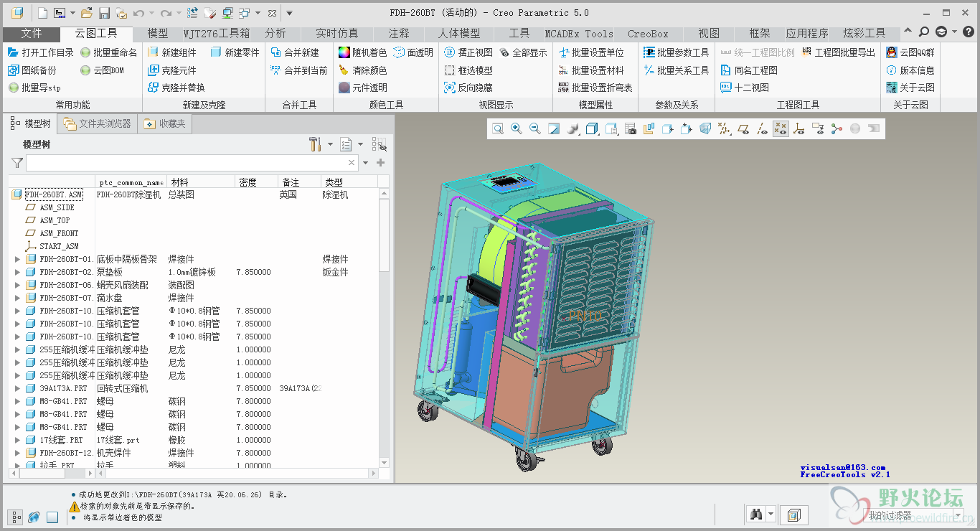Switch to the 模型 ribbon tab
The width and height of the screenshot is (980, 531).
(x=157, y=34)
